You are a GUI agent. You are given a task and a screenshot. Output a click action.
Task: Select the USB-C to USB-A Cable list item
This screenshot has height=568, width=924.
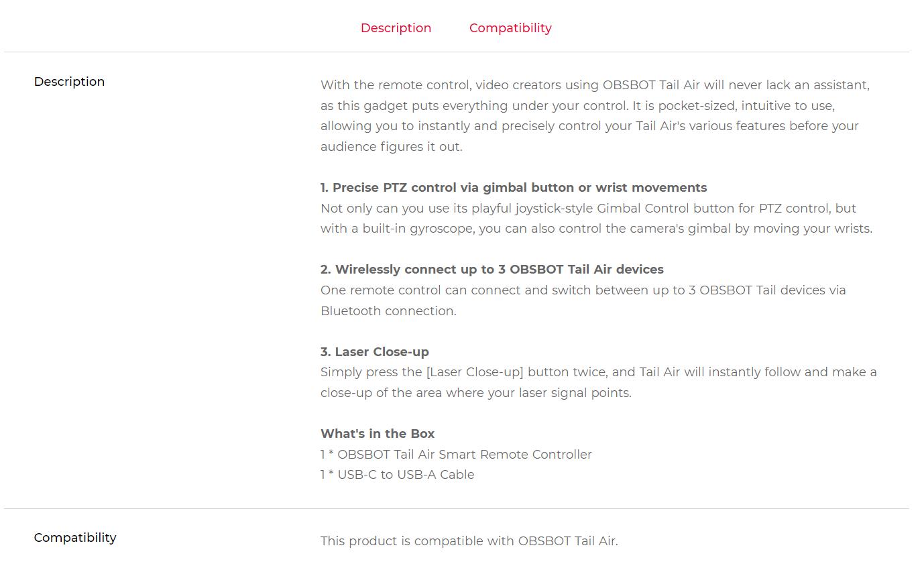(397, 474)
